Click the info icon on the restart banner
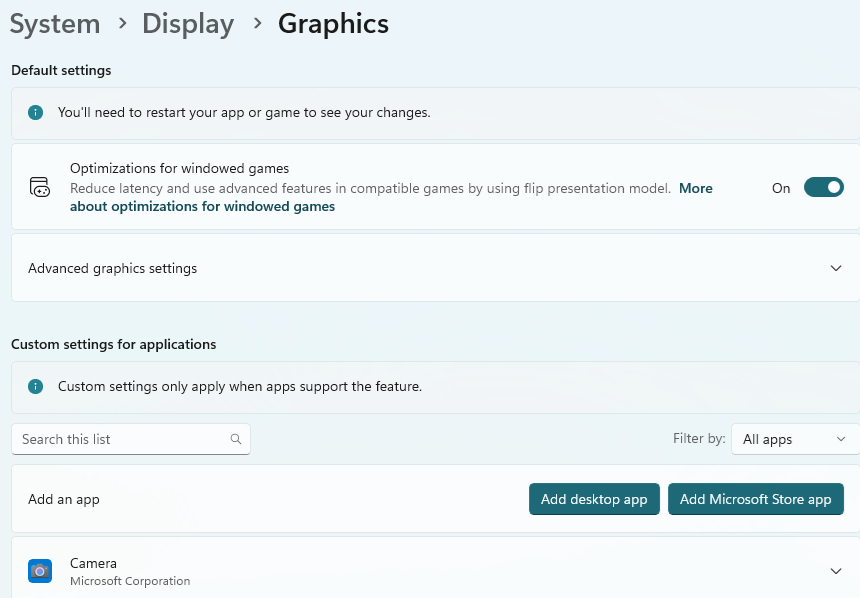Viewport: 860px width, 598px height. pyautogui.click(x=35, y=112)
